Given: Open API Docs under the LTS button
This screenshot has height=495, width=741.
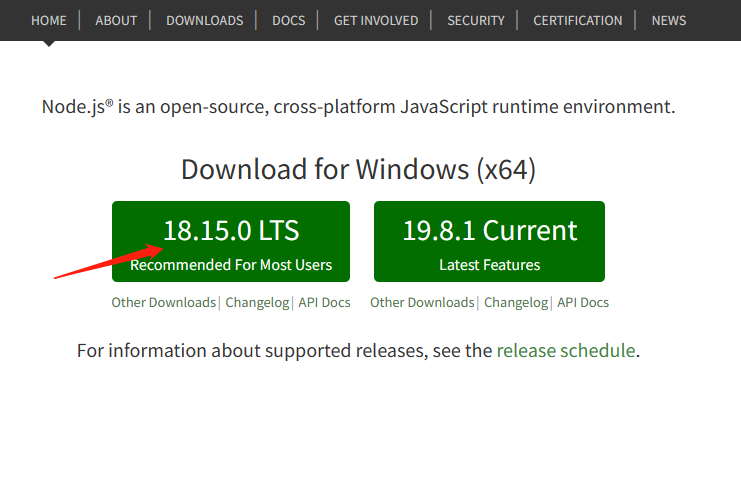Looking at the screenshot, I should 324,303.
